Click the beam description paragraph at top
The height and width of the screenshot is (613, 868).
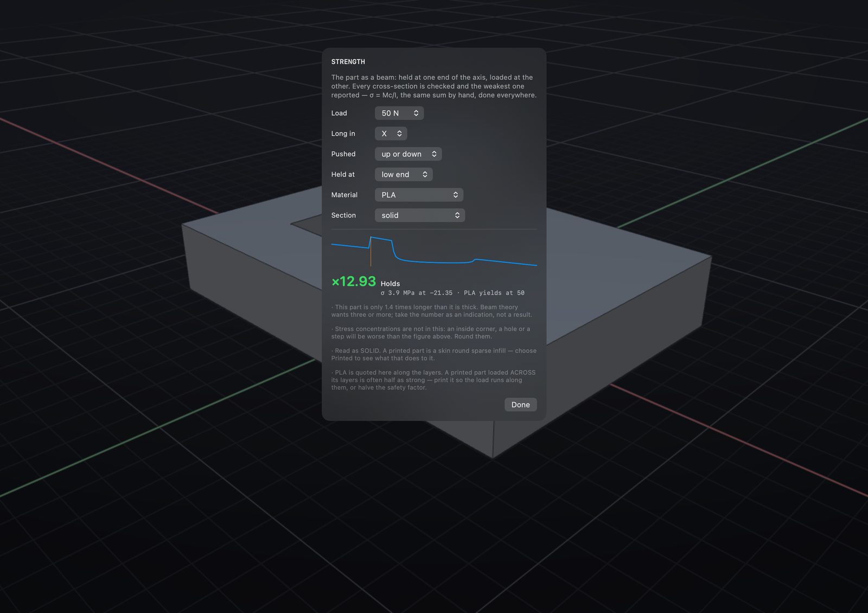[x=434, y=86]
